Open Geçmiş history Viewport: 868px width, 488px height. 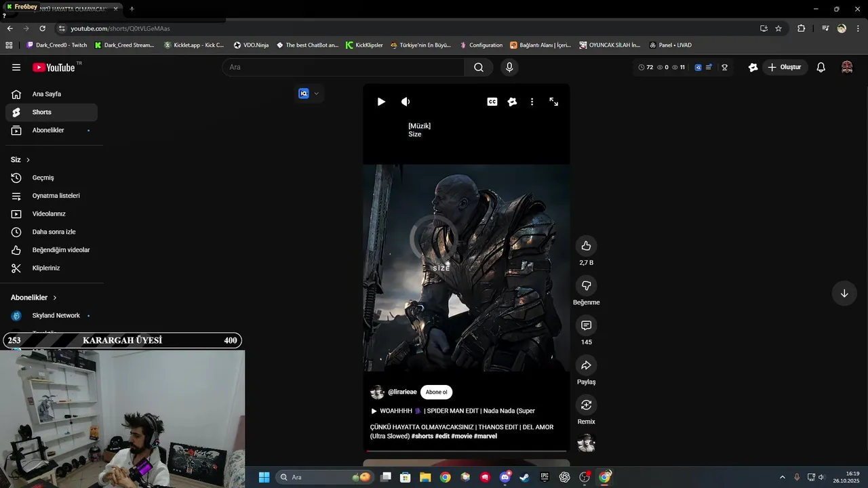pos(52,178)
